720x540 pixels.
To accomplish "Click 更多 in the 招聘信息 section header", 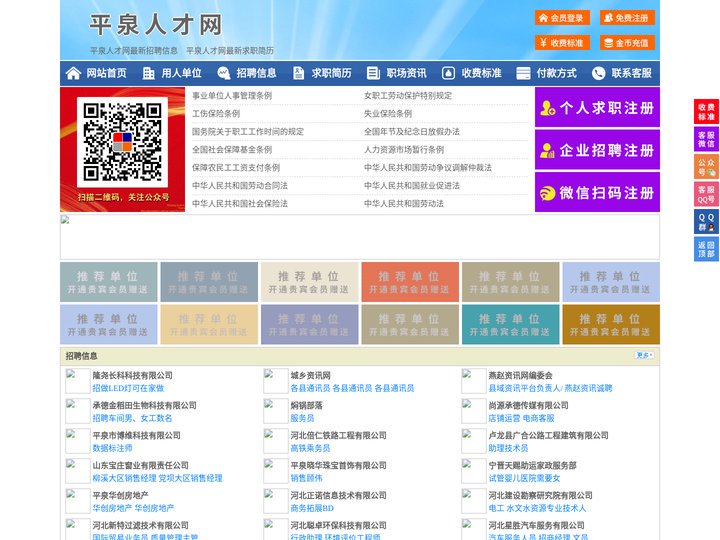I will pos(644,355).
